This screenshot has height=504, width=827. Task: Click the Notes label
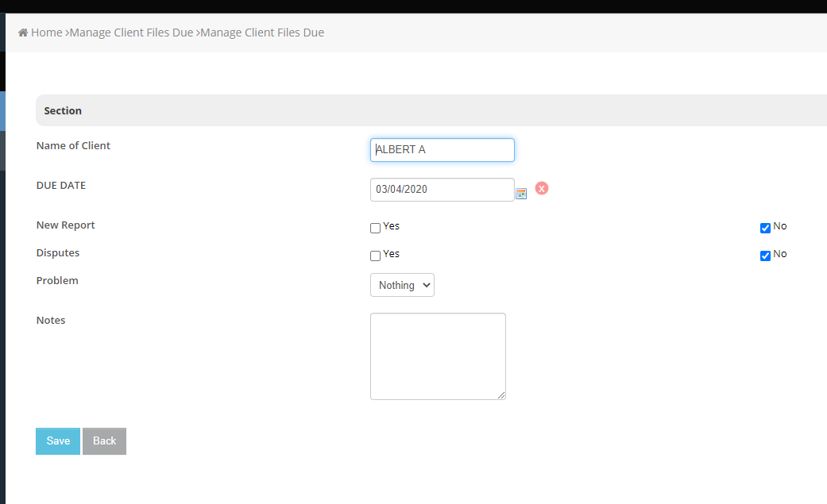[51, 321]
